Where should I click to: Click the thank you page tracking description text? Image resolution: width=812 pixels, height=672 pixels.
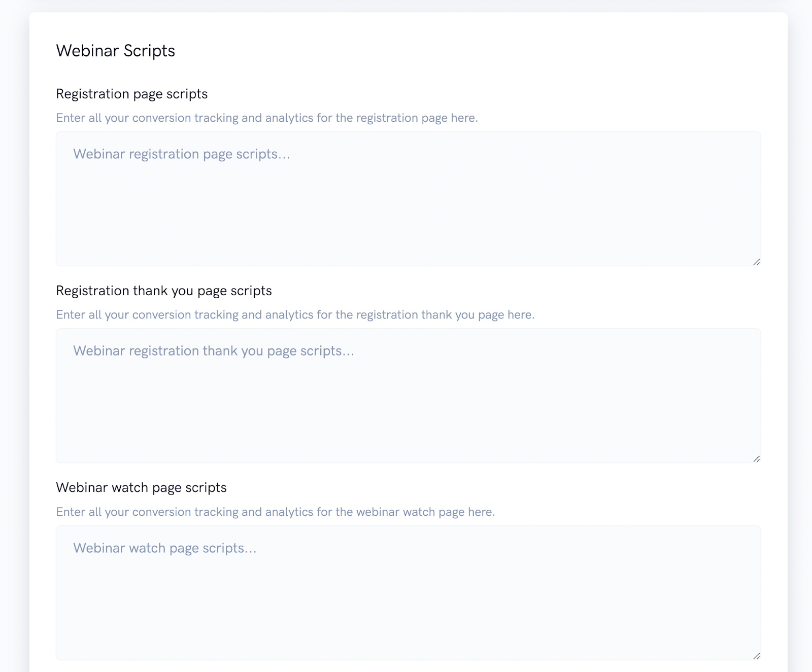tap(294, 314)
